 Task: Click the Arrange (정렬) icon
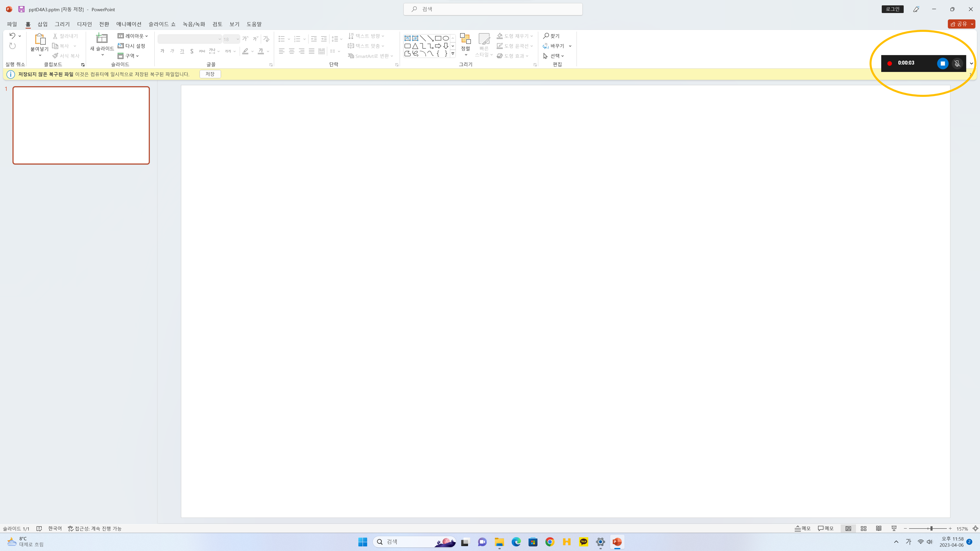(465, 39)
